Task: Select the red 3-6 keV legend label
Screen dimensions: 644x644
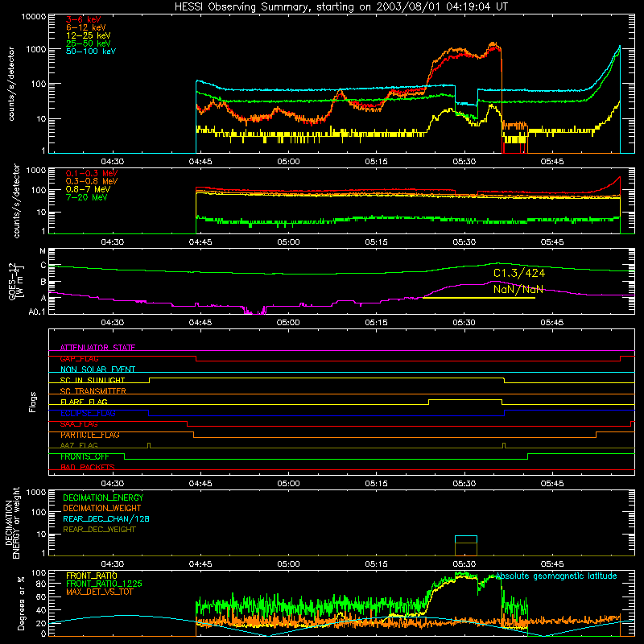Action: point(84,19)
